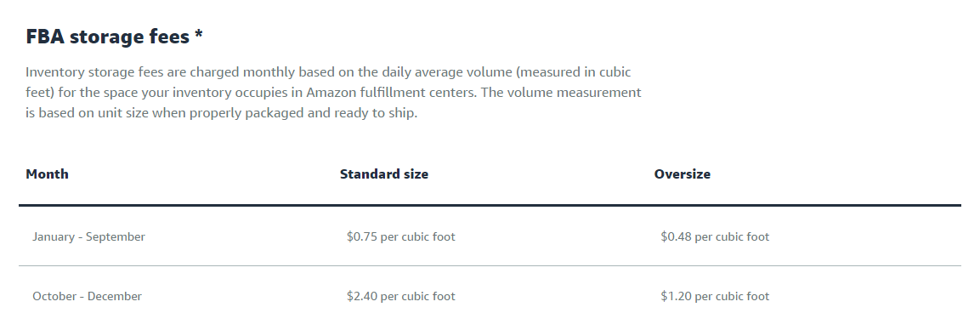Select the Month column header
This screenshot has width=980, height=330.
pos(47,174)
